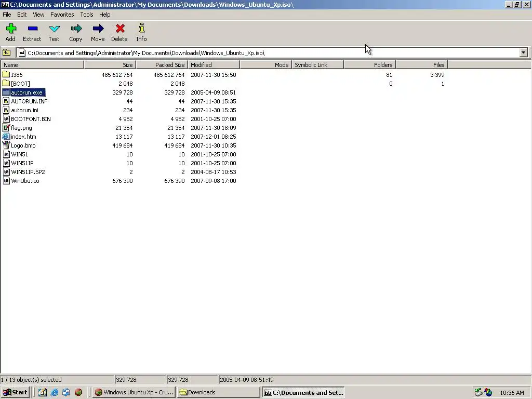Click the first quick launch notepad icon
Image resolution: width=532 pixels, height=399 pixels.
coord(43,392)
